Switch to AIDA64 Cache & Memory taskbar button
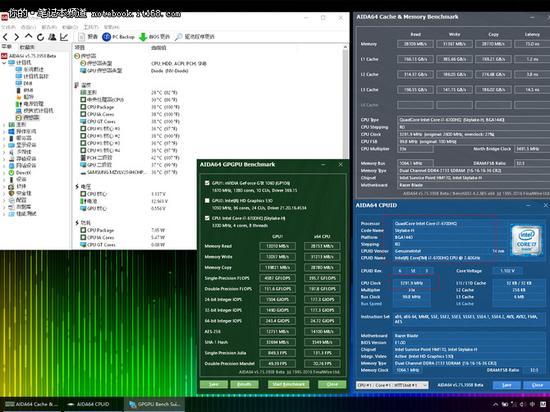Image resolution: width=550 pixels, height=412 pixels. click(32, 404)
